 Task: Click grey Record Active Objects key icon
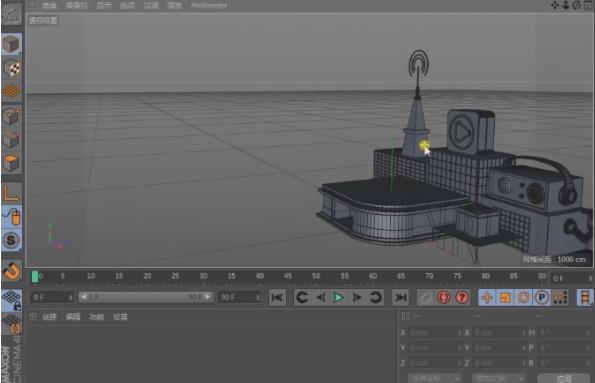point(425,297)
